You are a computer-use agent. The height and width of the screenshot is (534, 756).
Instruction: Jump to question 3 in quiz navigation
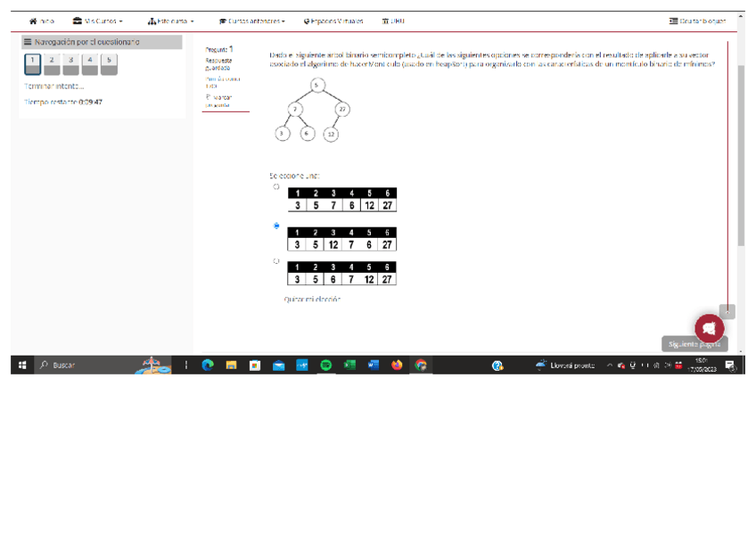click(71, 64)
